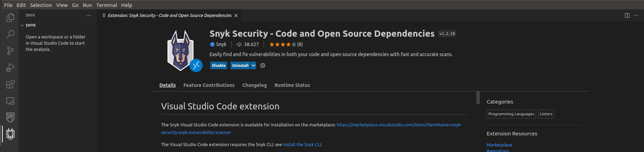
Task: Open the Snyk shield icon view
Action: tap(10, 117)
